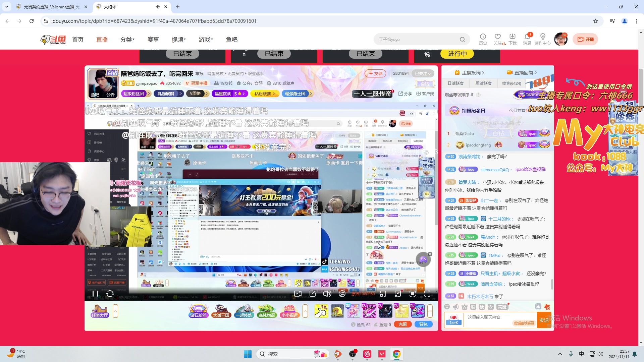Toggle web-page widescreen mode icon
The width and height of the screenshot is (644, 362).
[x=398, y=294]
